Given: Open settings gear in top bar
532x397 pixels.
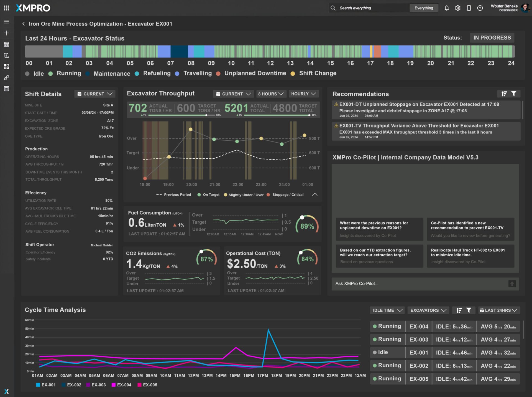Looking at the screenshot, I should click(458, 8).
